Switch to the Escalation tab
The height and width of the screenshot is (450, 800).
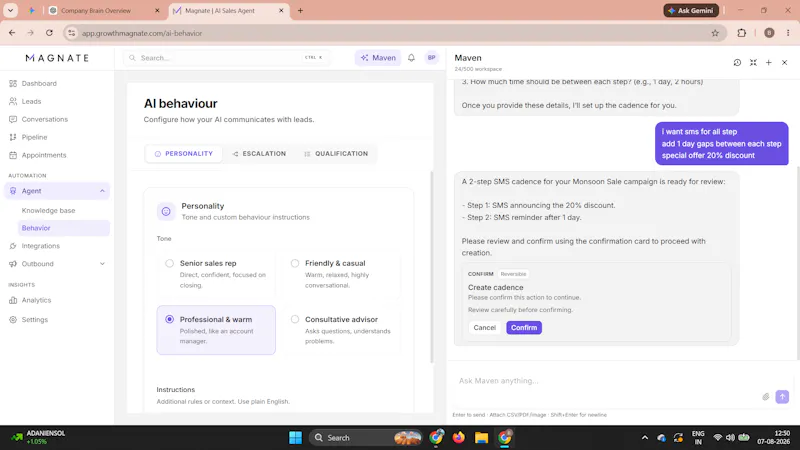259,154
